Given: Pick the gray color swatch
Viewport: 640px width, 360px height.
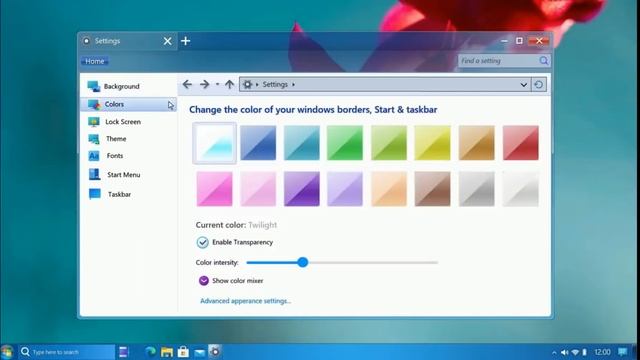Looking at the screenshot, I should (x=476, y=189).
